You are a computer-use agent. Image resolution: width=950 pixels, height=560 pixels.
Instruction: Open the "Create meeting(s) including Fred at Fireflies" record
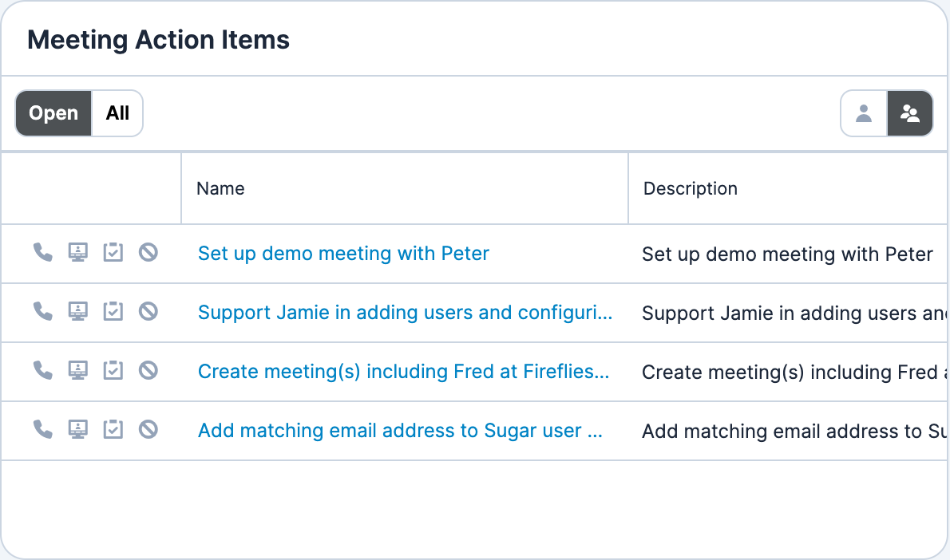(x=403, y=371)
